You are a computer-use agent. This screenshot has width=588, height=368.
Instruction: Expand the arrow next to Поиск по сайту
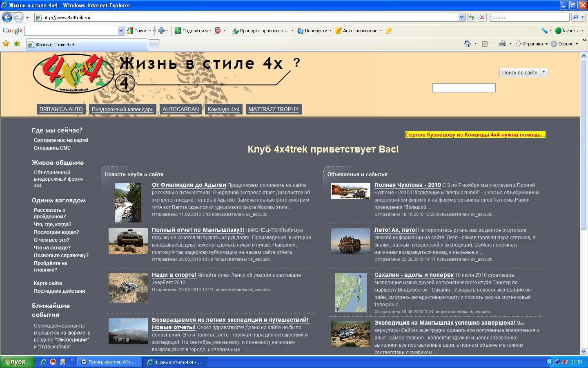click(543, 72)
